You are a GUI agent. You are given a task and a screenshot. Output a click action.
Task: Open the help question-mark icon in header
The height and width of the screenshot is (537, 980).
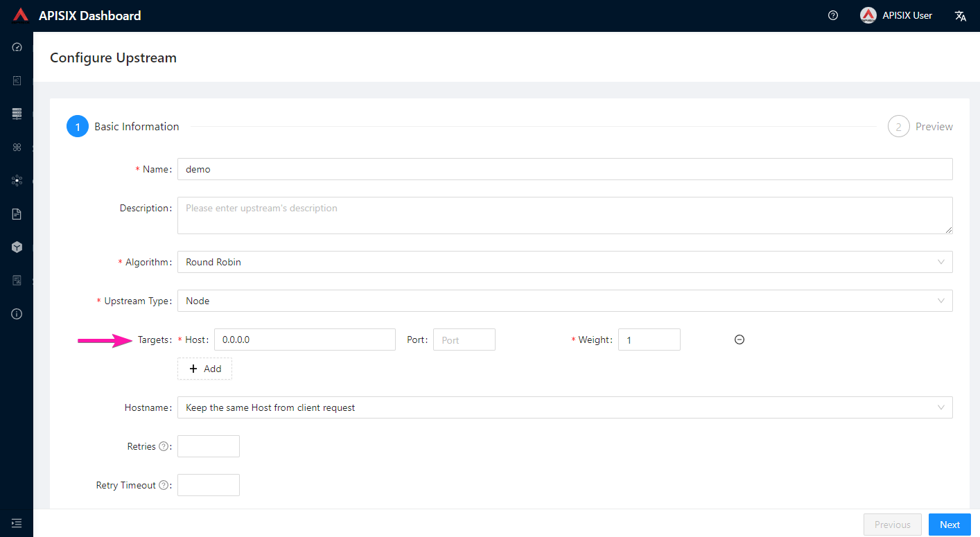pos(833,15)
